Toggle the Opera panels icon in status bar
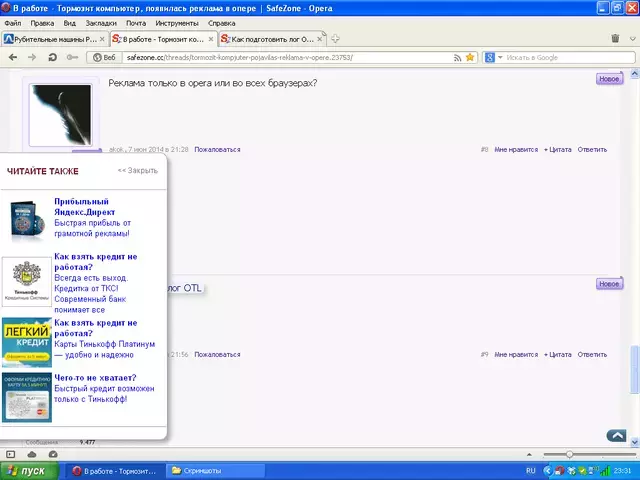The width and height of the screenshot is (640, 480). point(11,454)
